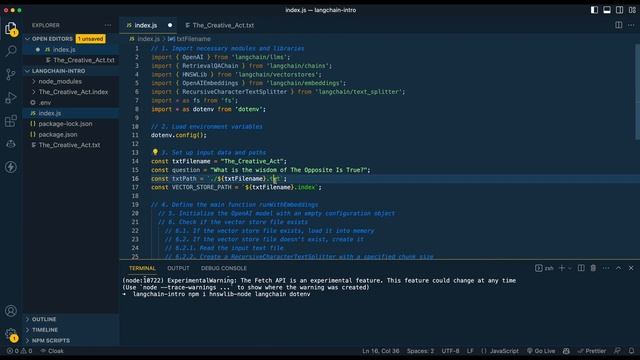Open the zsh terminal profile
This screenshot has width=640, height=360.
(544, 268)
